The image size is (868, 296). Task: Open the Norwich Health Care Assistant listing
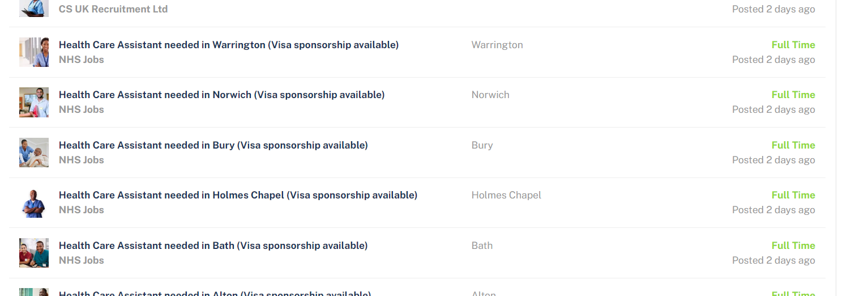click(222, 95)
